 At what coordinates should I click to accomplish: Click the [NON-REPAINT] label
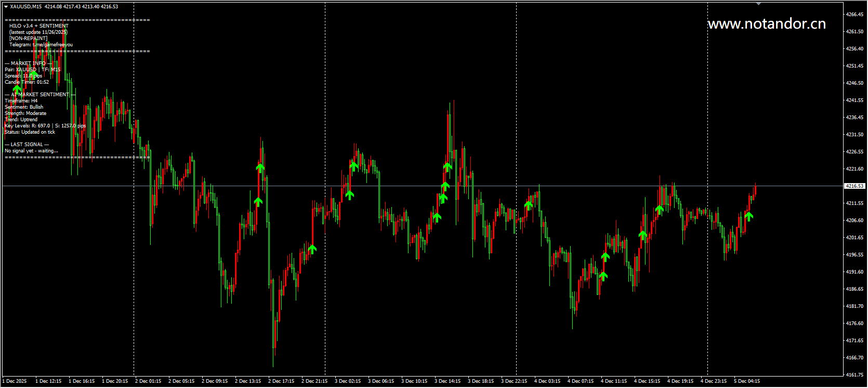pyautogui.click(x=28, y=38)
